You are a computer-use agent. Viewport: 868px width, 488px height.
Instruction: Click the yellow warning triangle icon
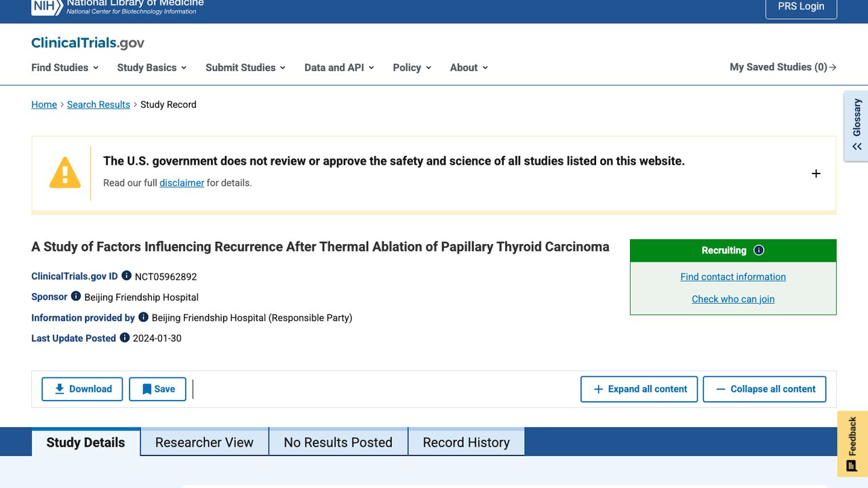click(65, 173)
